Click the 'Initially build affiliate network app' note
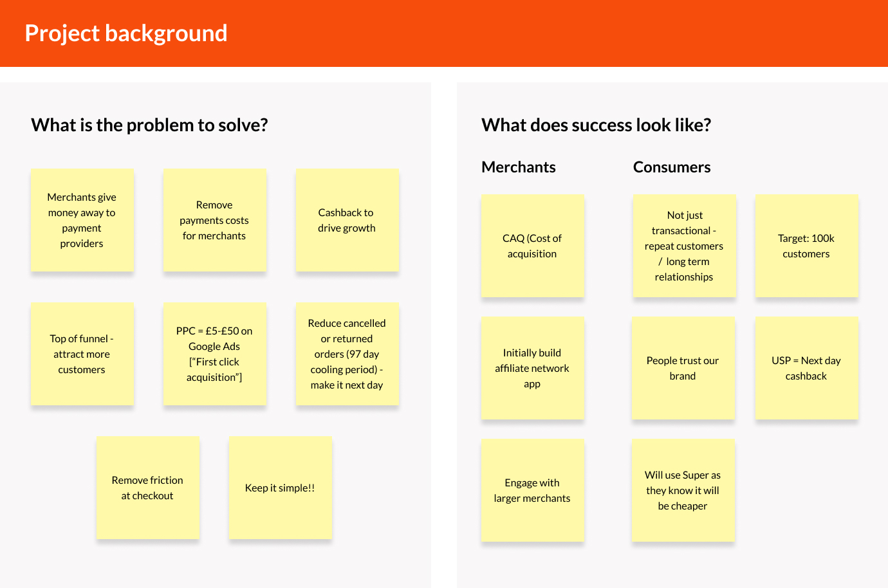Viewport: 888px width, 588px height. pyautogui.click(x=532, y=368)
